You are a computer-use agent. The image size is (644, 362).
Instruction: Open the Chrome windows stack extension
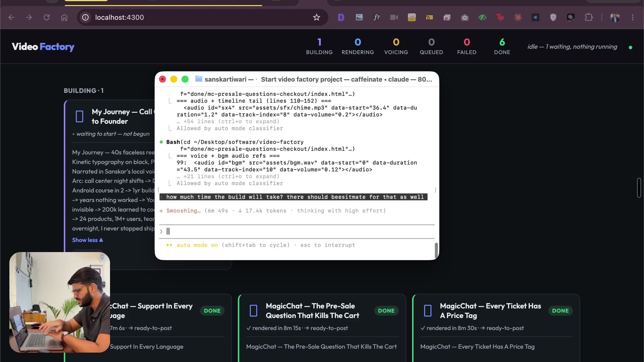[447, 17]
